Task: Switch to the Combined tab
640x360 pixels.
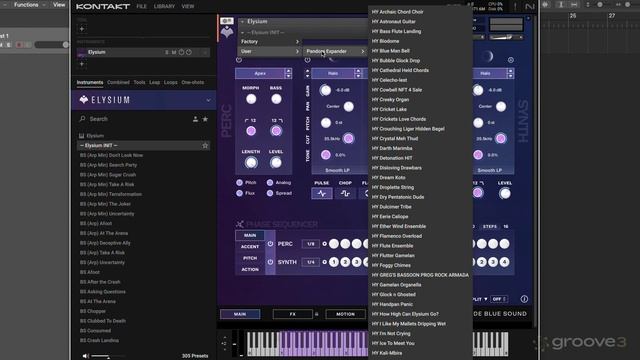Action: [x=118, y=82]
